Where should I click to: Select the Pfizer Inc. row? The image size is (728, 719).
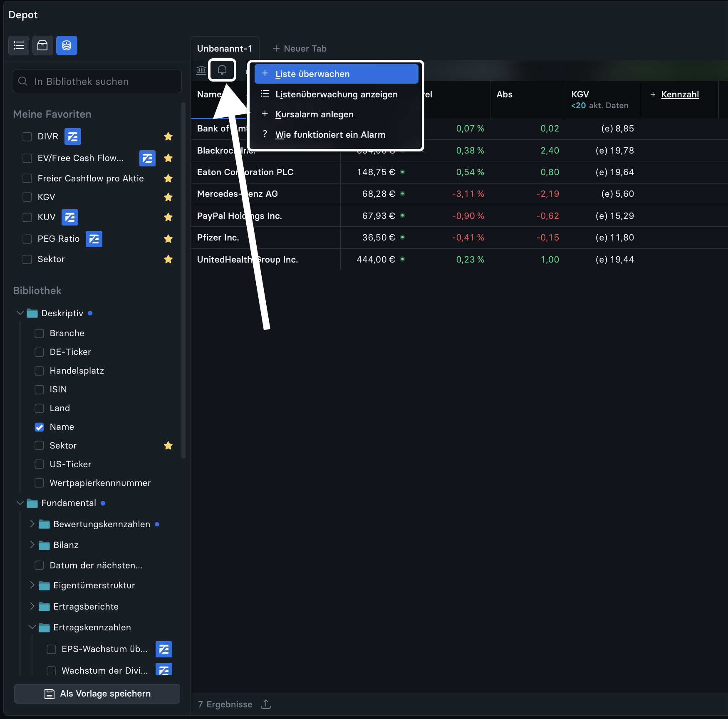click(x=459, y=238)
